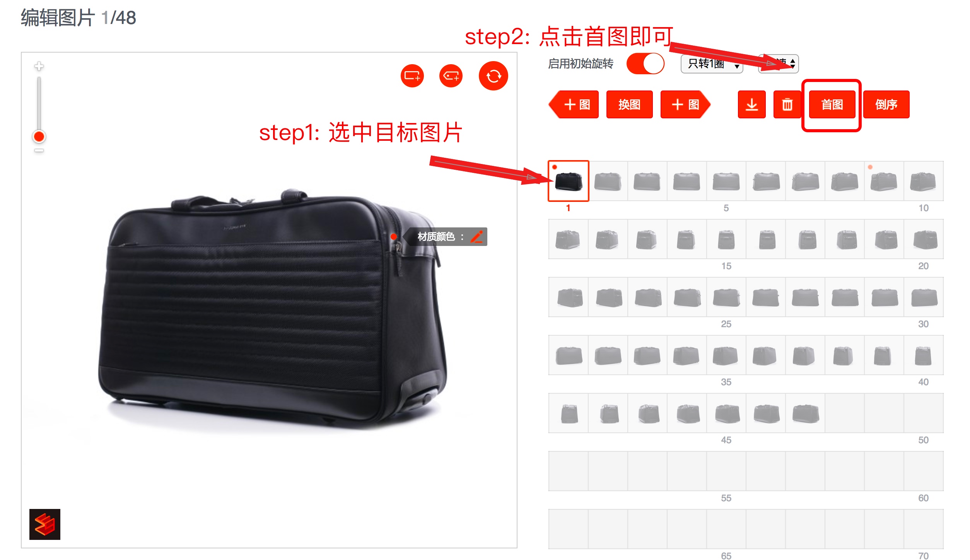This screenshot has width=970, height=560.
Task: Click the 首图 button
Action: 832,104
